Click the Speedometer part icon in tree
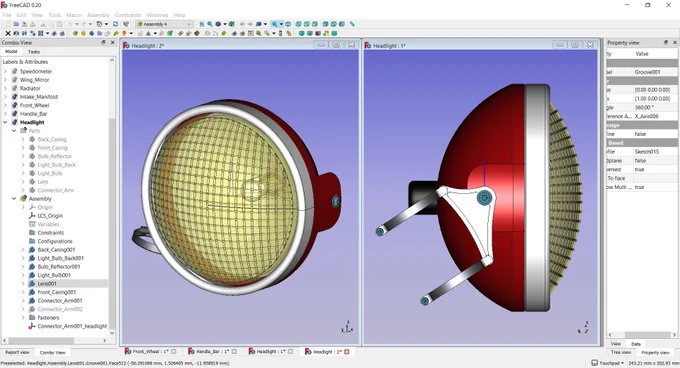Image resolution: width=680 pixels, height=368 pixels. tap(15, 71)
